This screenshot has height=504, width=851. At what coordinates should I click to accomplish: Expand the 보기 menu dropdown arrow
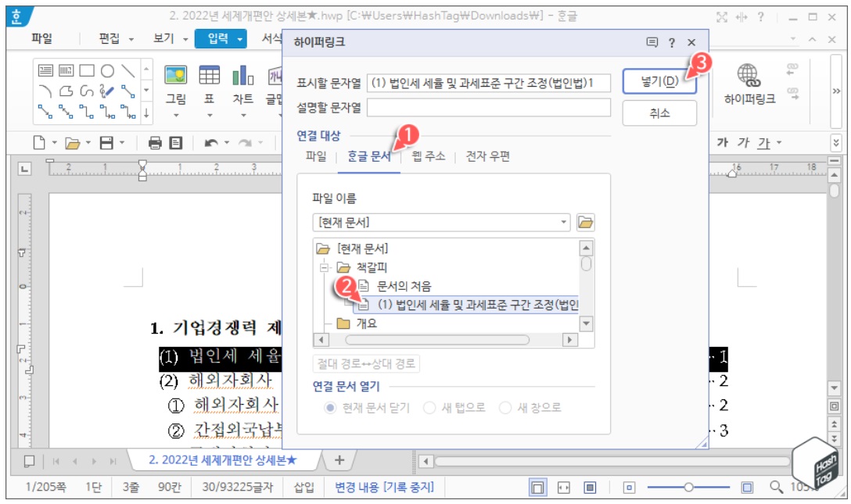[x=185, y=39]
